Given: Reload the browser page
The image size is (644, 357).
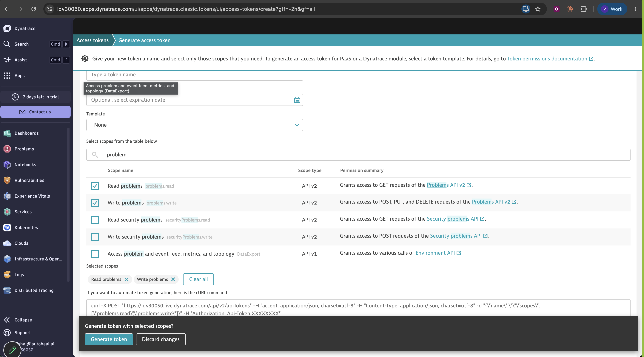Looking at the screenshot, I should pos(33,9).
